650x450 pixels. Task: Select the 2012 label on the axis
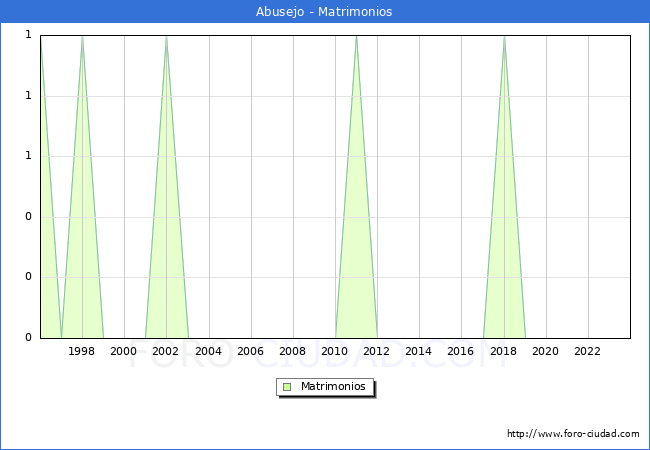click(x=377, y=351)
